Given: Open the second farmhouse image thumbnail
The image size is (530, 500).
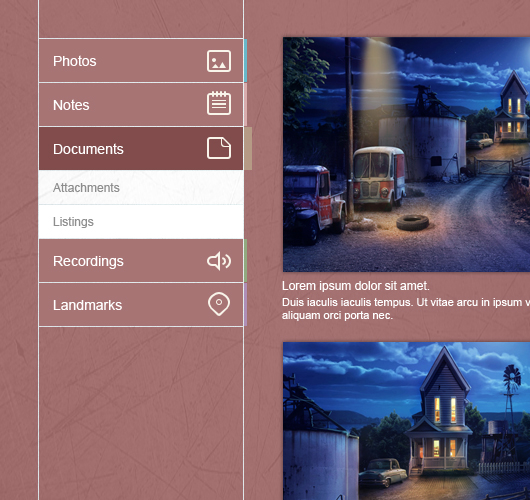Looking at the screenshot, I should point(406,421).
